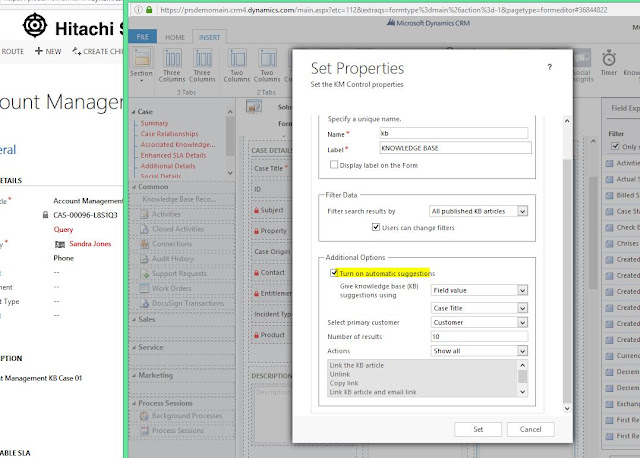Screen dimensions: 640x458
Task: Open the Summary link under Case
Action: point(154,123)
